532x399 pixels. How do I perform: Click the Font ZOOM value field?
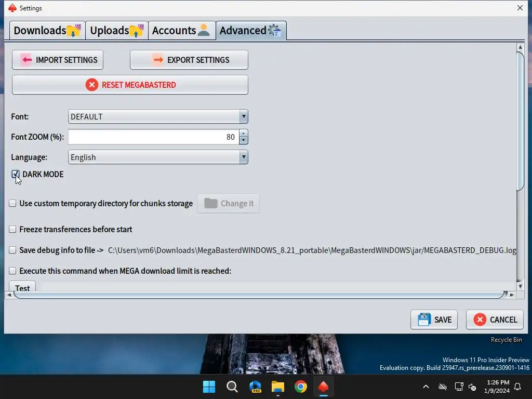(x=154, y=137)
